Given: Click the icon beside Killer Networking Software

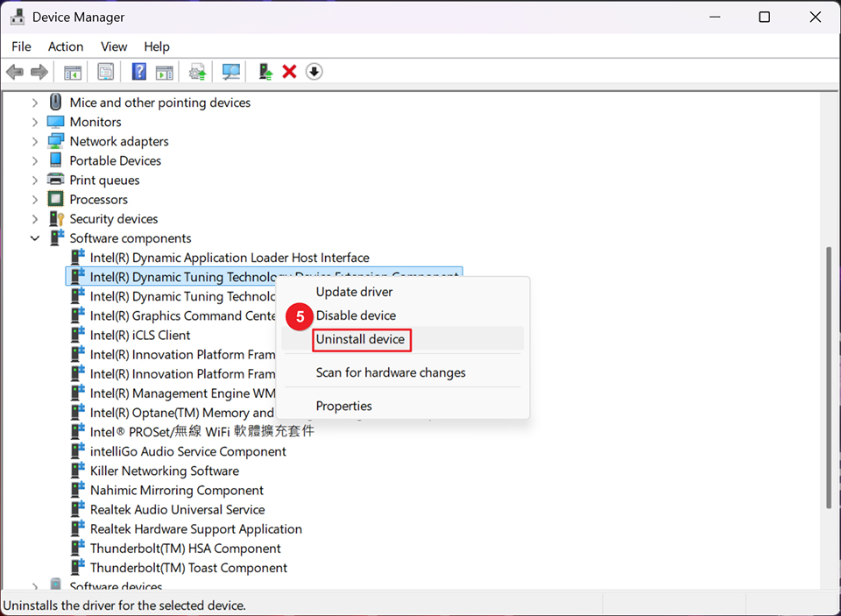Looking at the screenshot, I should click(78, 470).
